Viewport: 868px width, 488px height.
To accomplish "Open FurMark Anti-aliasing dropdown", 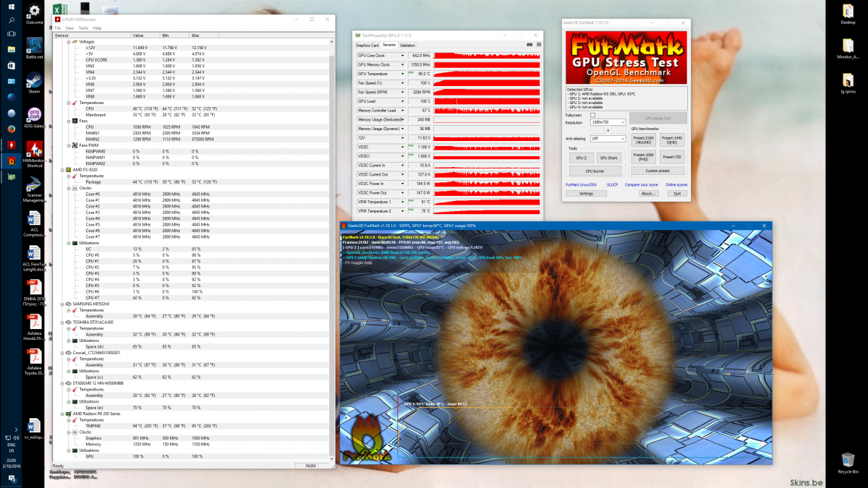I will coord(608,138).
